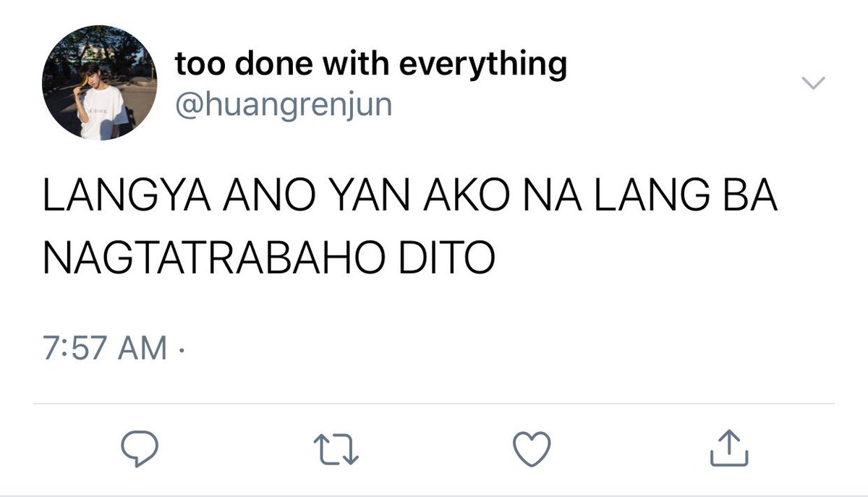
Task: Open tweet menu caret beside the display name
Action: [814, 84]
